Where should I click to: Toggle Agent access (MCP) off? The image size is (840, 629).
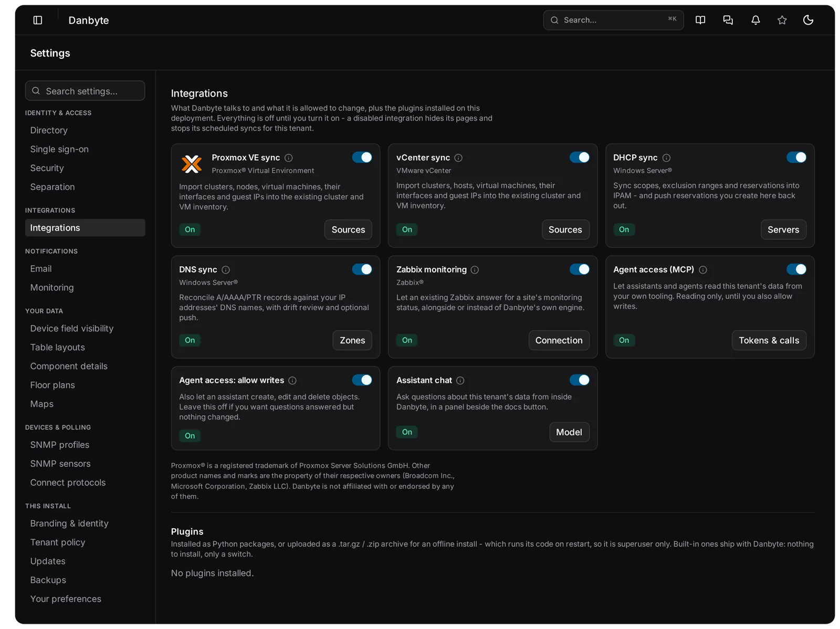click(x=796, y=269)
